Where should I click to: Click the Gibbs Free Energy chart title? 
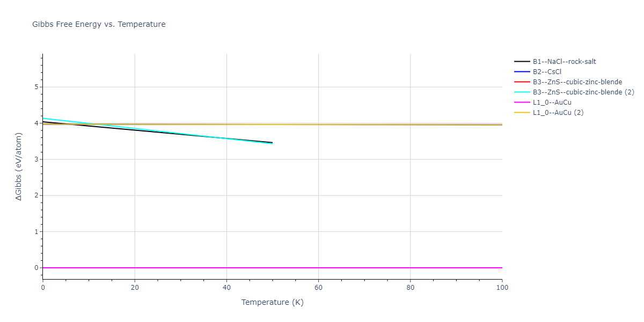(x=99, y=24)
